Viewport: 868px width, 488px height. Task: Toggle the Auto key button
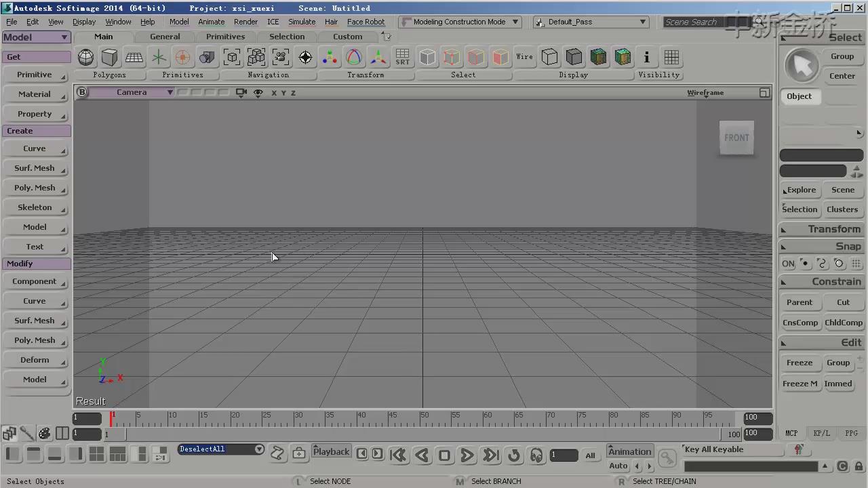click(x=618, y=466)
